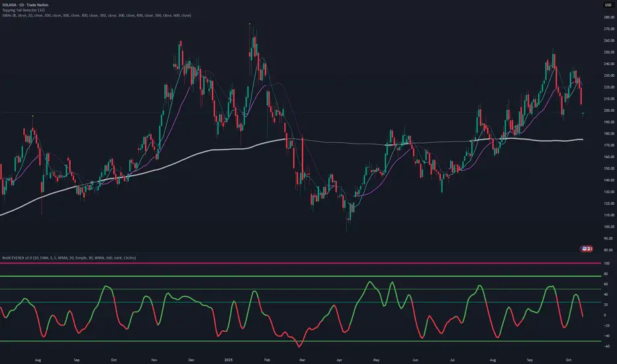Select the pink 100-level line in the oscillator
The image size is (617, 364).
click(298, 263)
